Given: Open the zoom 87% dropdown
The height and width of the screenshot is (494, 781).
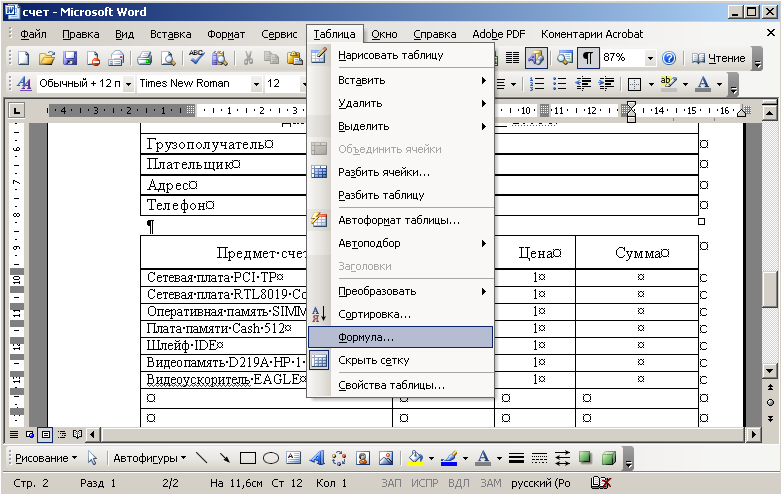Looking at the screenshot, I should (650, 58).
